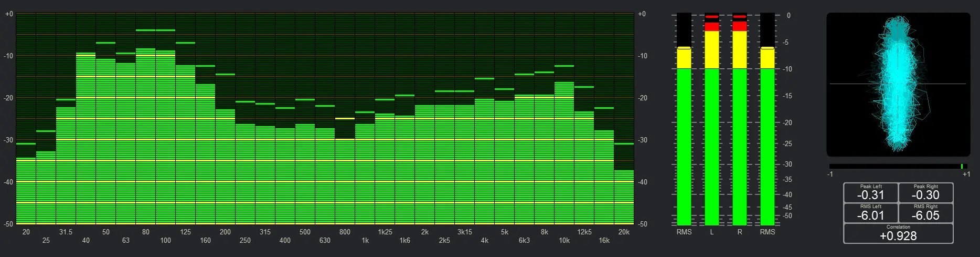Click the R channel peak meter

point(740,131)
